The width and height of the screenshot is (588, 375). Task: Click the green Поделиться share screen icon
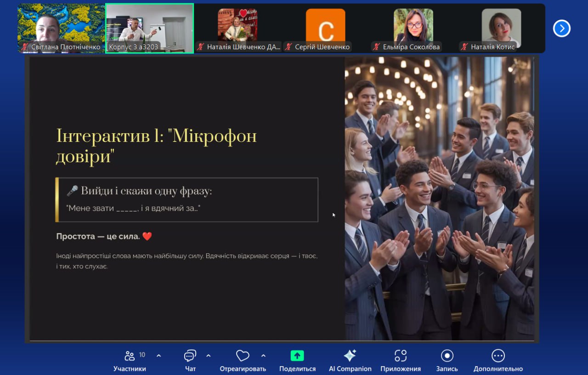click(x=297, y=356)
